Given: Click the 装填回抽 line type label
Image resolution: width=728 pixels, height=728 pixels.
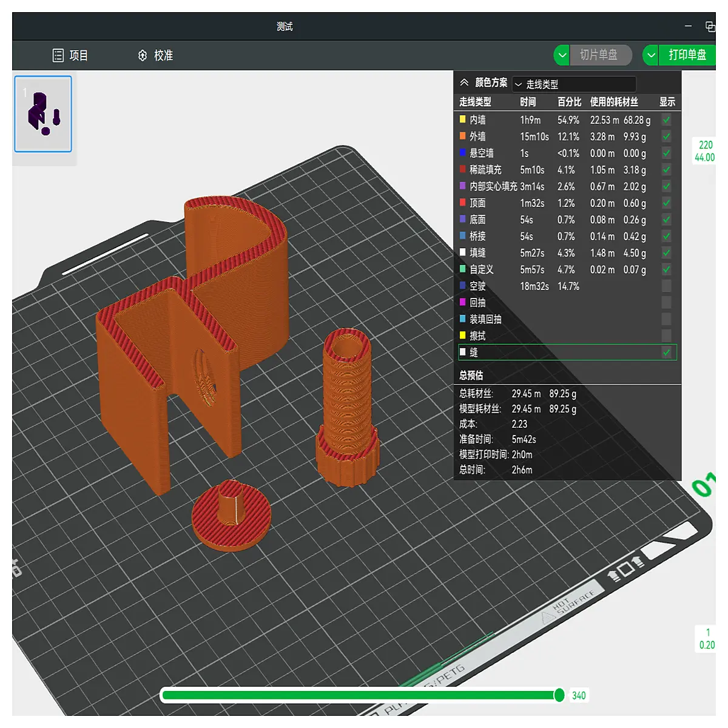Looking at the screenshot, I should [485, 319].
